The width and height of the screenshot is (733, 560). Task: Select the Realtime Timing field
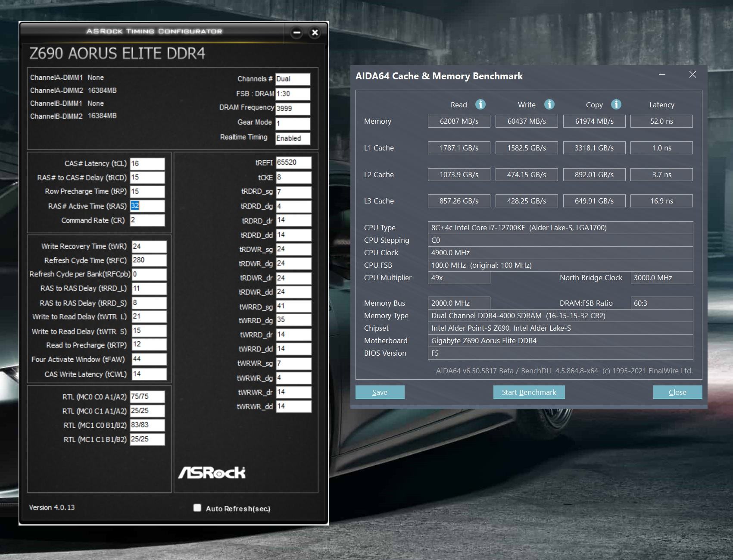pos(293,138)
